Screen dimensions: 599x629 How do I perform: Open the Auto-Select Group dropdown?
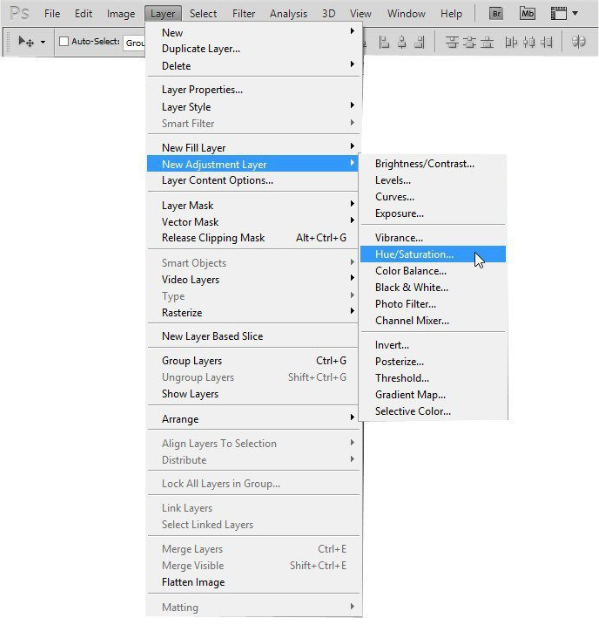[x=135, y=43]
